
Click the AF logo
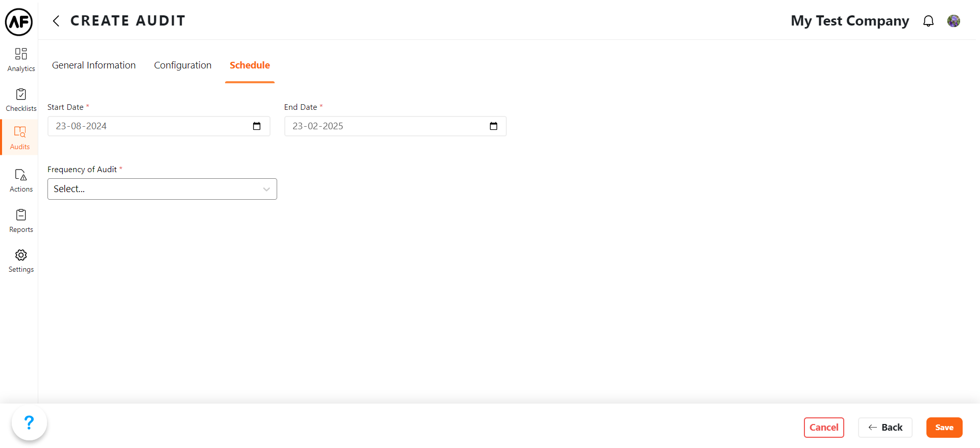pyautogui.click(x=19, y=22)
